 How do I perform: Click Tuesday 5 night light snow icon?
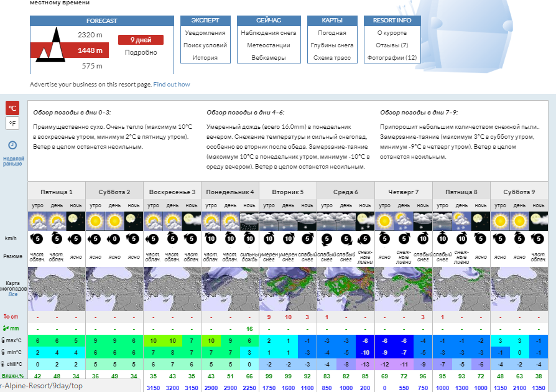(307, 222)
